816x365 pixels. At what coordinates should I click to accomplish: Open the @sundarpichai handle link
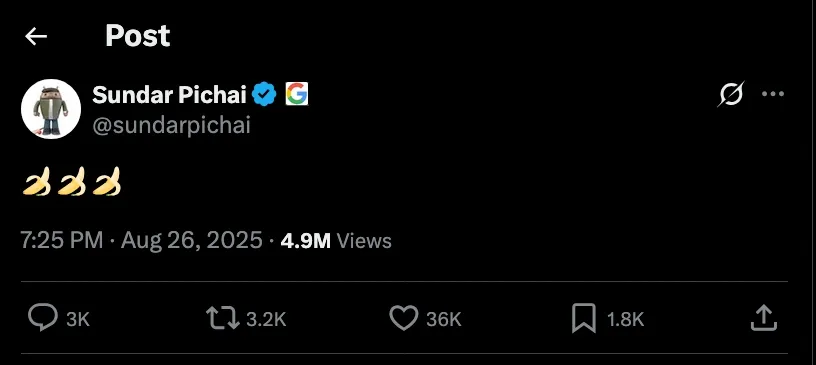coord(171,125)
